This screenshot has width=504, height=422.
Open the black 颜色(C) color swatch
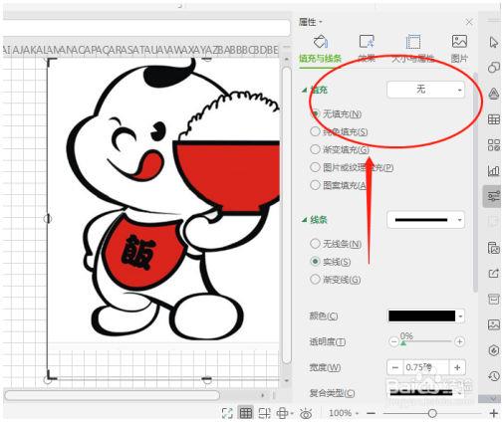(425, 316)
